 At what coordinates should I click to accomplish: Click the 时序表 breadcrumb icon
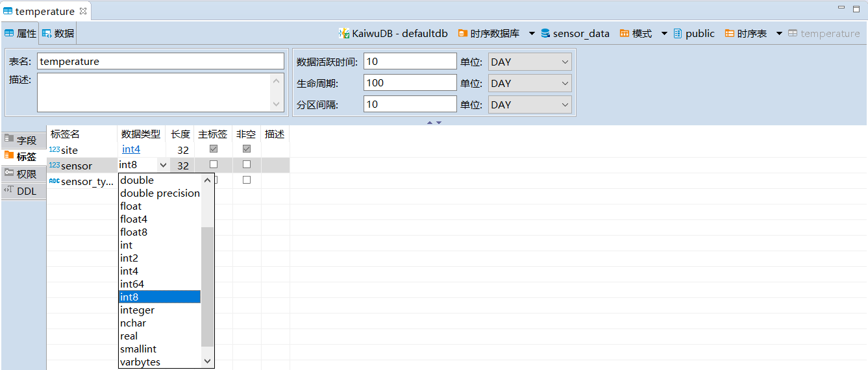tap(730, 34)
